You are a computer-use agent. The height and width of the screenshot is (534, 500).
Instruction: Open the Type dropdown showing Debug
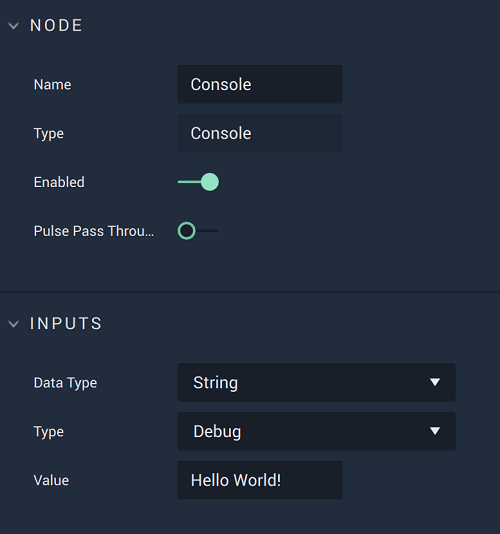pos(316,431)
